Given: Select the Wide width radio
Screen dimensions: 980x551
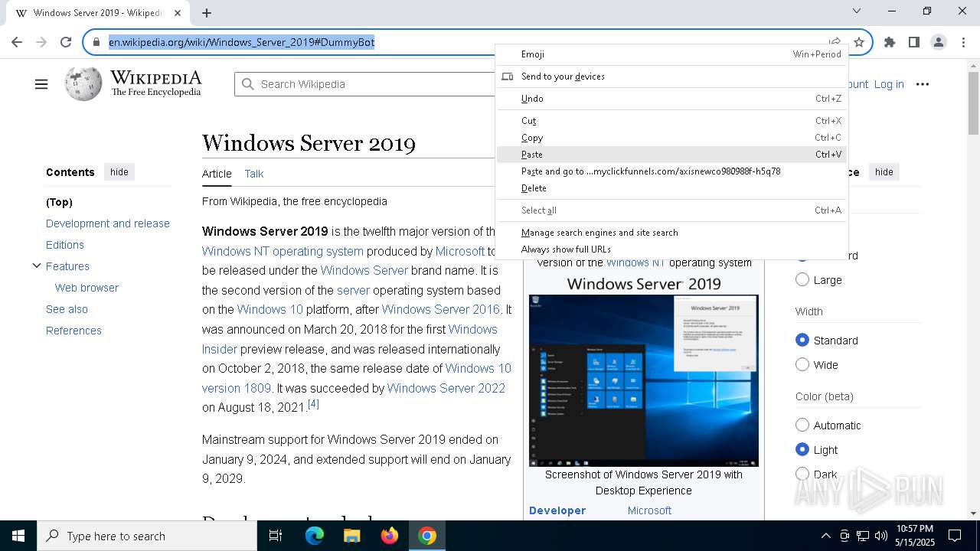Looking at the screenshot, I should tap(802, 365).
